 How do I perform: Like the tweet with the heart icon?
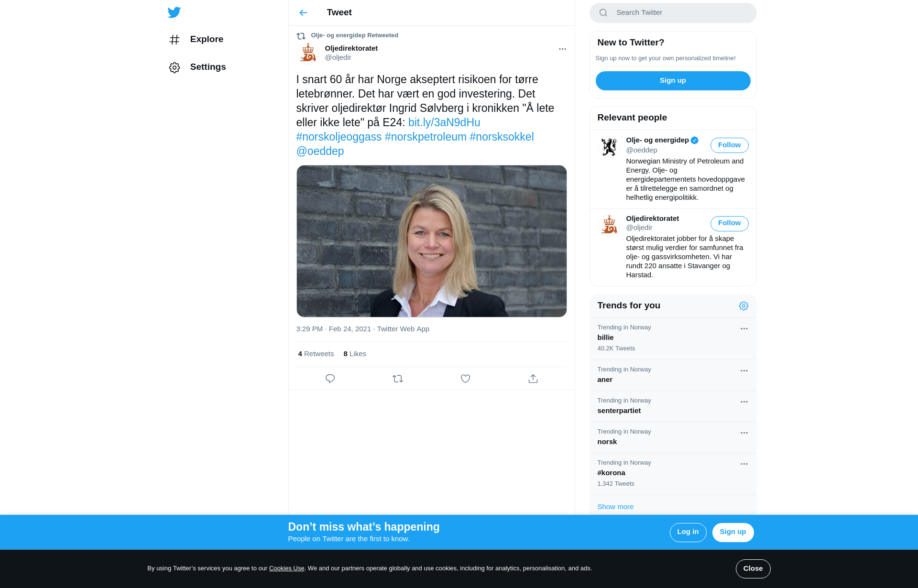pos(465,379)
